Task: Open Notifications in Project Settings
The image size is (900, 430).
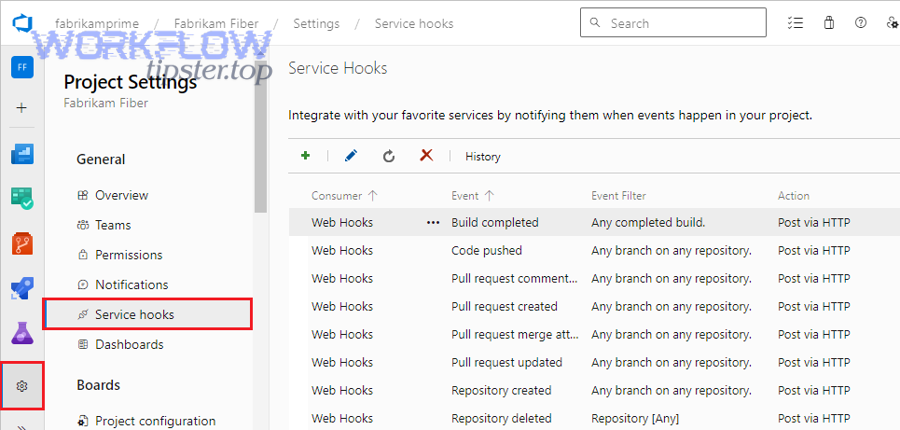Action: point(131,285)
